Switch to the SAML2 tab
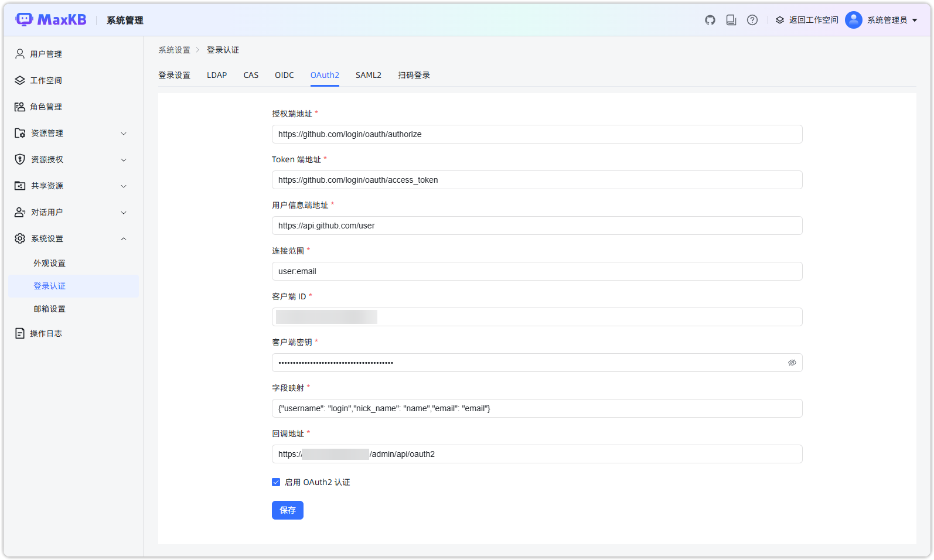934x560 pixels. tap(368, 75)
